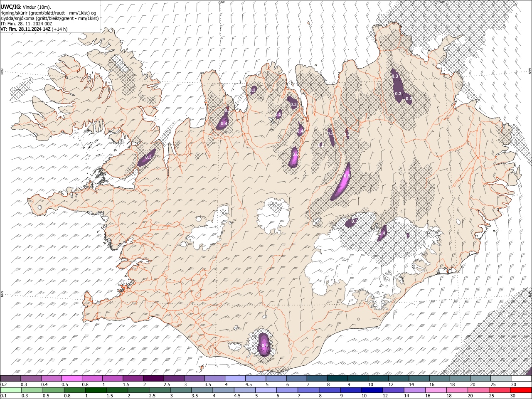The width and height of the screenshot is (532, 399).
Task: Select the pale green 0.1 rain legend swatch
Action: pyautogui.click(x=11, y=390)
